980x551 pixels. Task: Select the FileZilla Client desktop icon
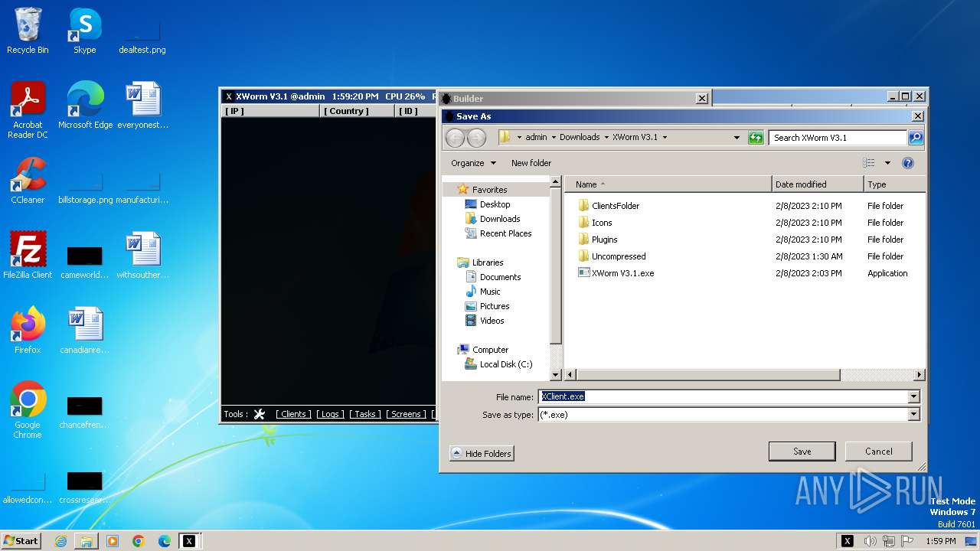point(28,256)
